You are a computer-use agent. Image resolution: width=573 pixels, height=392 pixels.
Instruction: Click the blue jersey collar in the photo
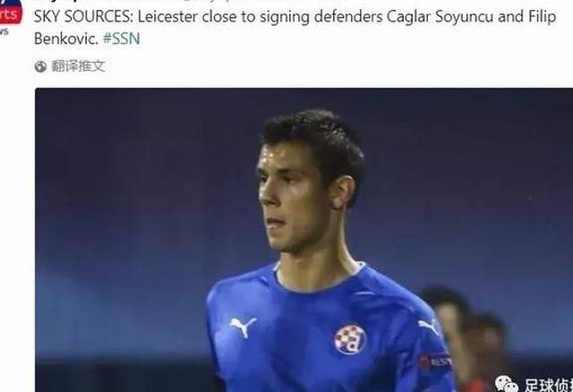coord(318,279)
